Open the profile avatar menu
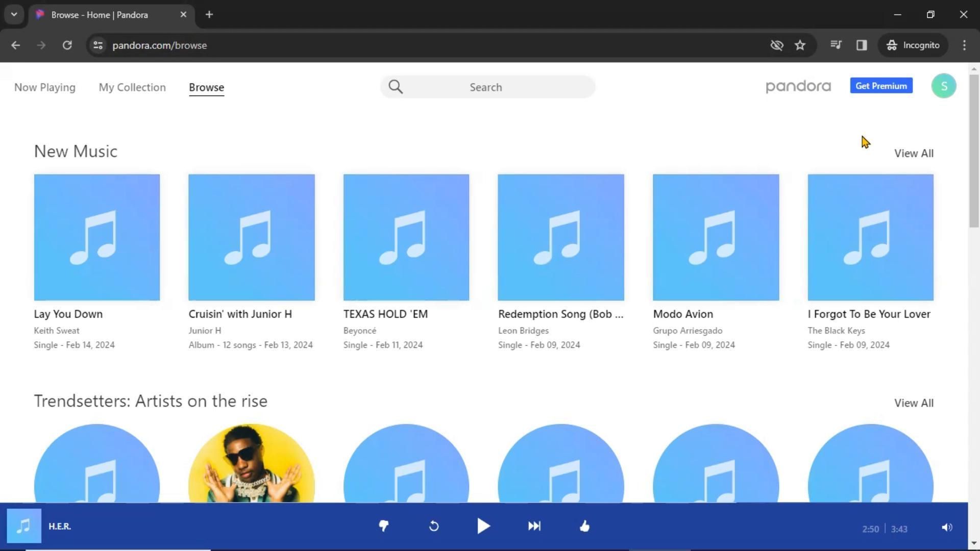Viewport: 980px width, 551px height. [x=944, y=86]
